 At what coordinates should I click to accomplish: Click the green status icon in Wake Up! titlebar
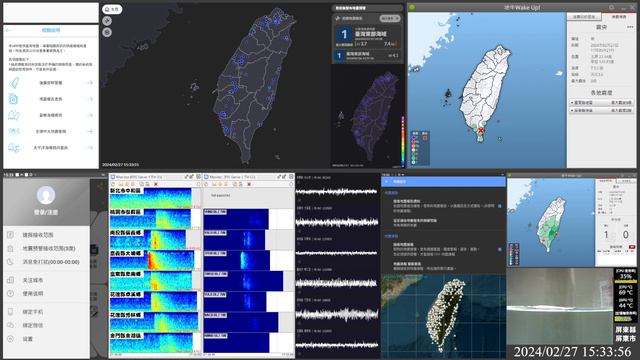412,7
